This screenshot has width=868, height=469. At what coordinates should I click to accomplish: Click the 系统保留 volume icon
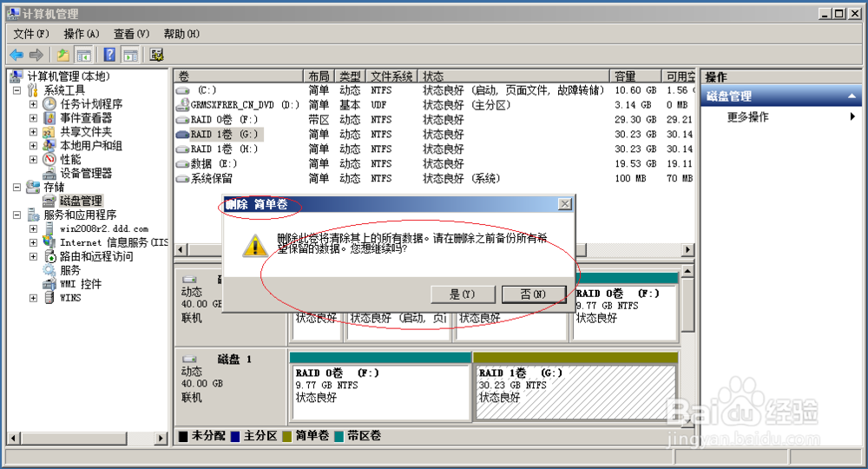182,178
